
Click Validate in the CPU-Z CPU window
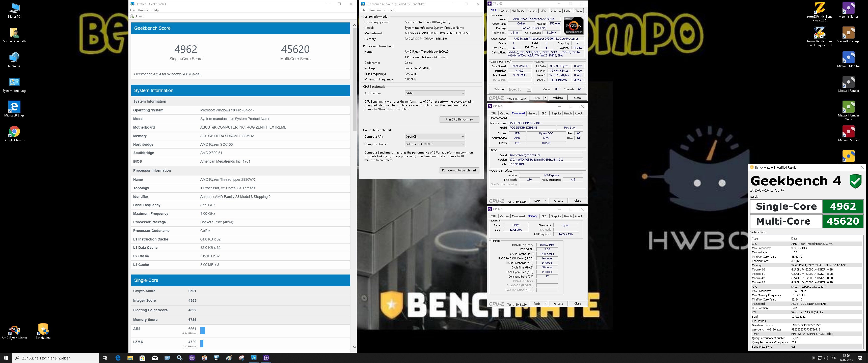coord(558,98)
